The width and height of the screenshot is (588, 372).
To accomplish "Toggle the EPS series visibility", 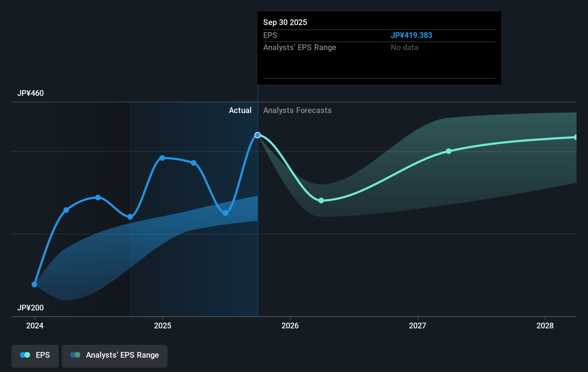I will click(35, 356).
